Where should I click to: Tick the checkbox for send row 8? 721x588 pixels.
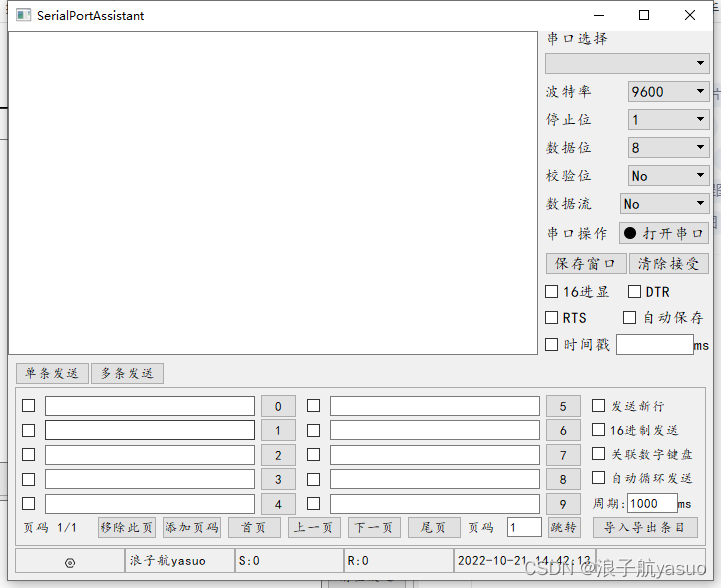click(314, 480)
